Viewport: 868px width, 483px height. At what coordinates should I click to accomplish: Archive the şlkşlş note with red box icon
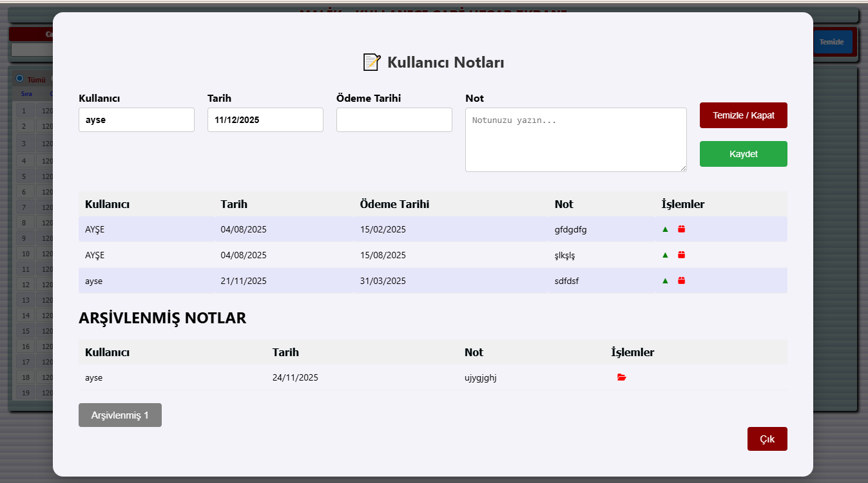[x=681, y=255]
